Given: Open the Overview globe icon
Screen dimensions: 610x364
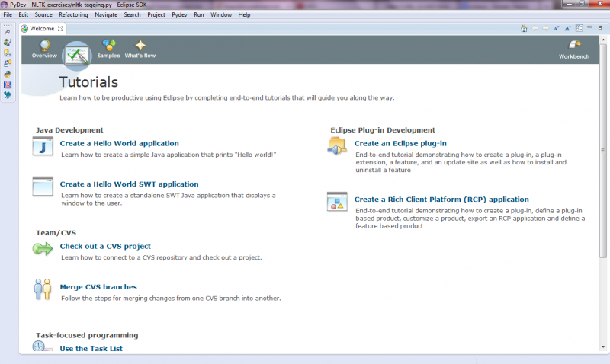Looking at the screenshot, I should (44, 48).
